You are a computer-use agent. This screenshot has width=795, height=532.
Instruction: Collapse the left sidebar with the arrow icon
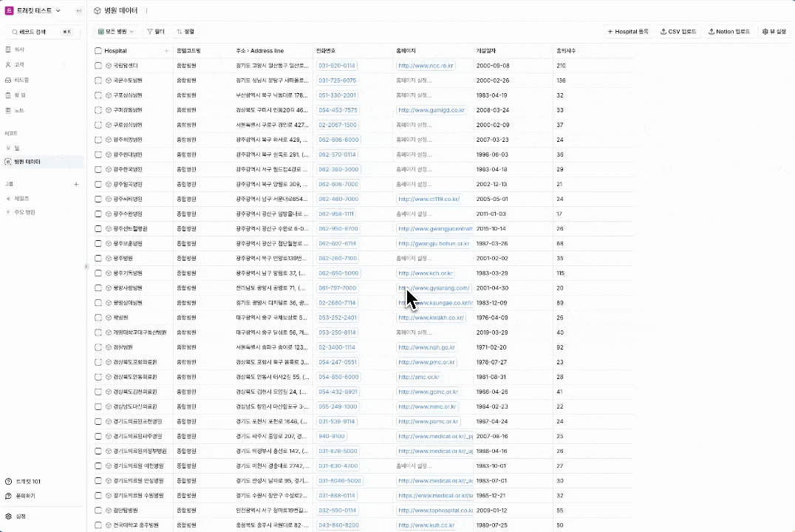click(79, 11)
